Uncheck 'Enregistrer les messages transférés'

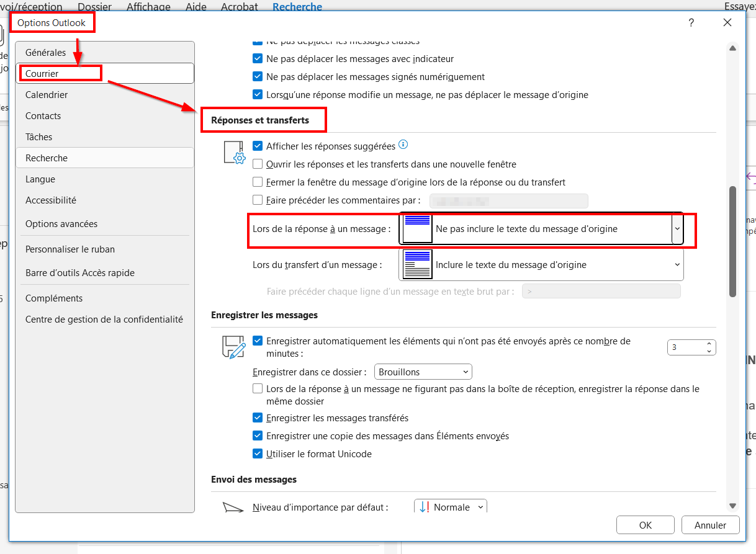(258, 418)
